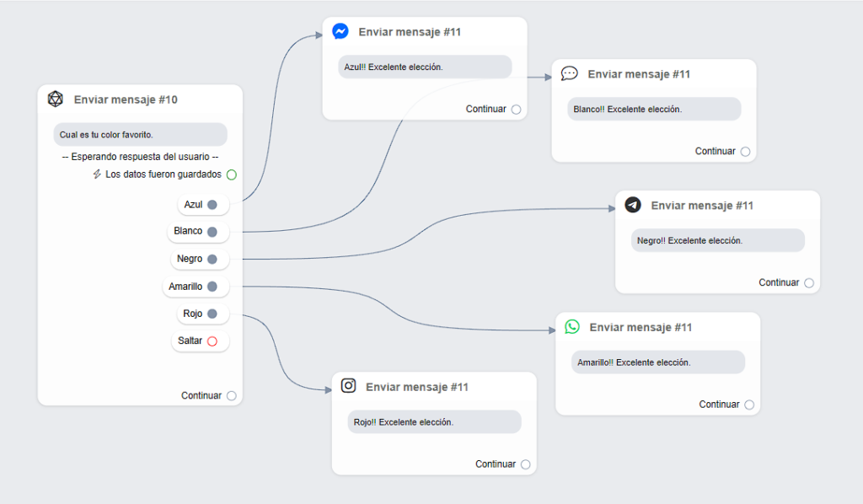The width and height of the screenshot is (863, 504).
Task: Click the Continuar circle on message #10
Action: click(x=232, y=396)
